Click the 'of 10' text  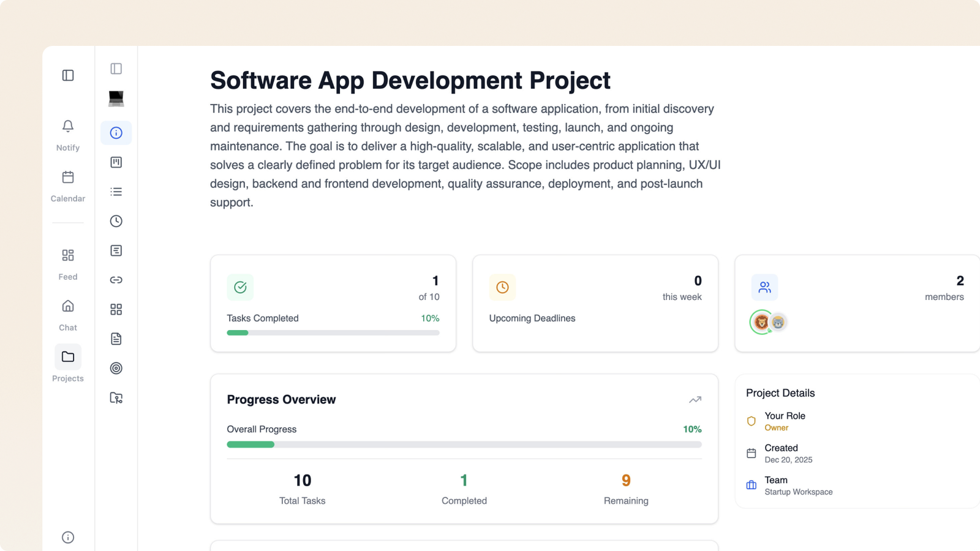click(429, 297)
